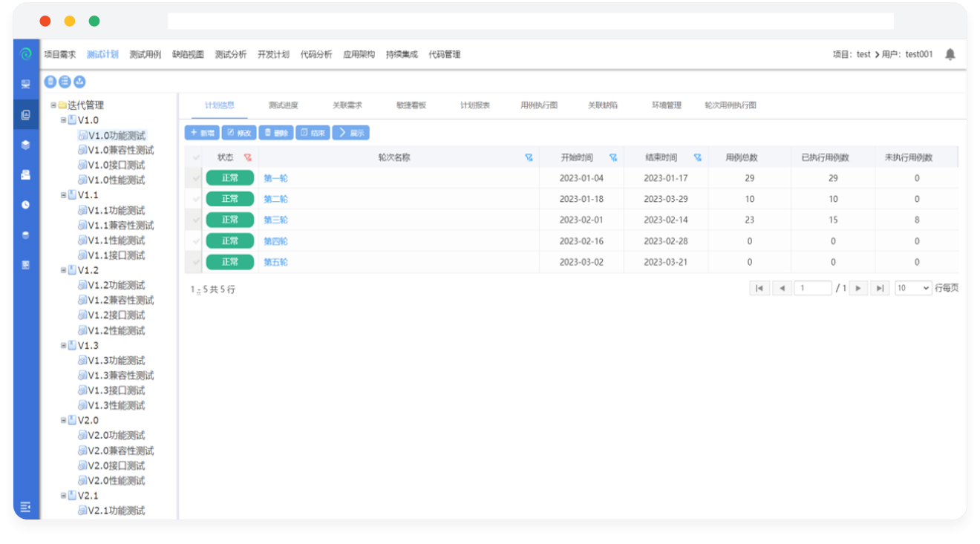The height and width of the screenshot is (544, 980).
Task: Toggle the sidebar collapse icon at bottom
Action: tap(26, 507)
